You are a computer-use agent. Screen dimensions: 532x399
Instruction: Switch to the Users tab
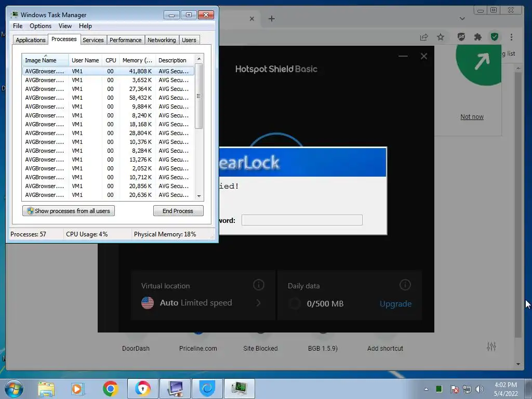(x=189, y=40)
